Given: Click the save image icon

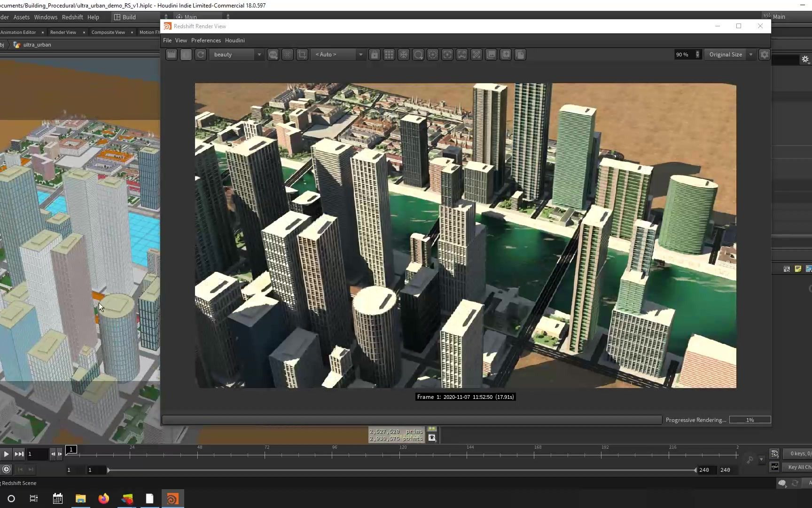Looking at the screenshot, I should point(491,55).
